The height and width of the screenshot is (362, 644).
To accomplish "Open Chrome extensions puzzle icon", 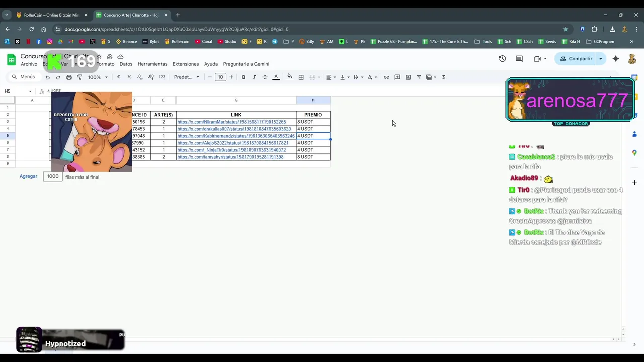I will [594, 29].
